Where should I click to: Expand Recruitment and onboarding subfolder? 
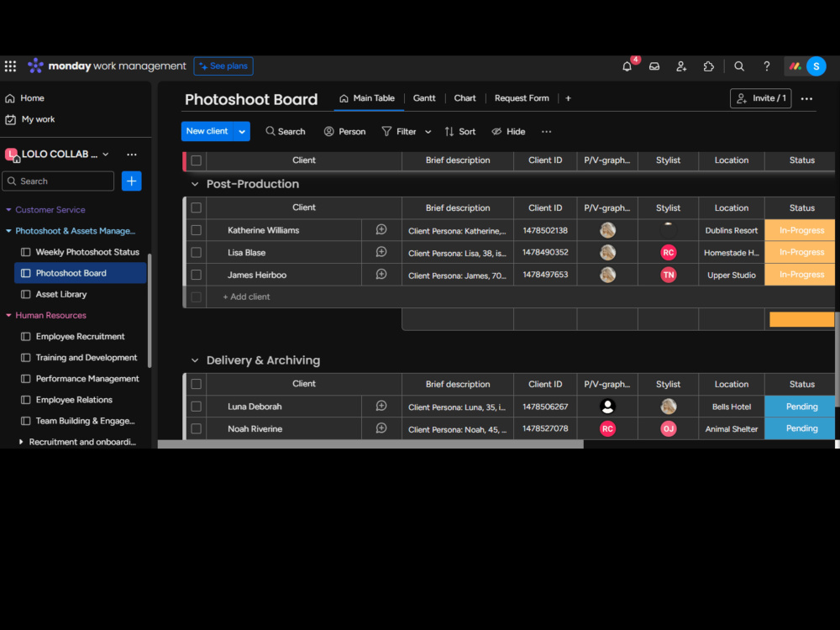pyautogui.click(x=21, y=442)
